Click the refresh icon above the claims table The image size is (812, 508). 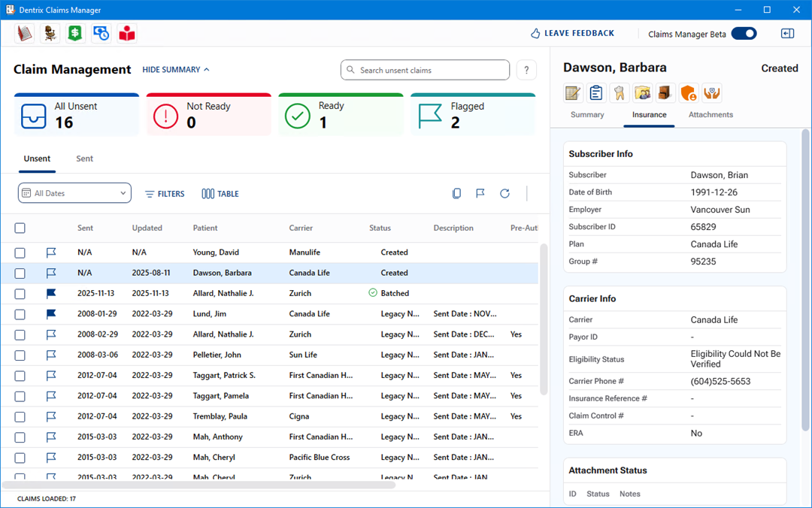(504, 194)
